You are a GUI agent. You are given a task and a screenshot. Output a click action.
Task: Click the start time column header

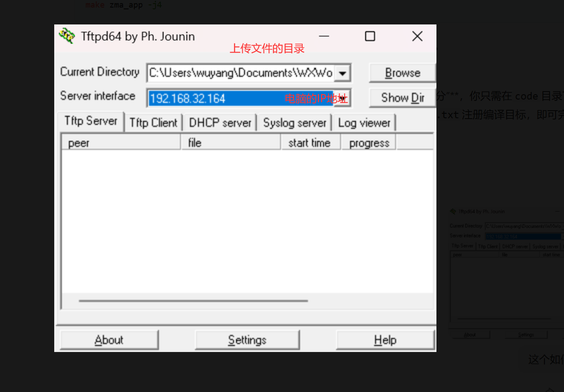311,143
